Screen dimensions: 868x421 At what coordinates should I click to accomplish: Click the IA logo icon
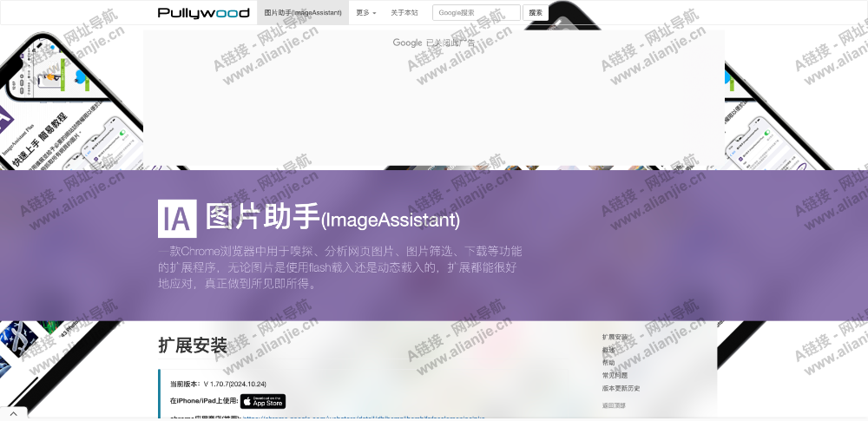point(177,218)
